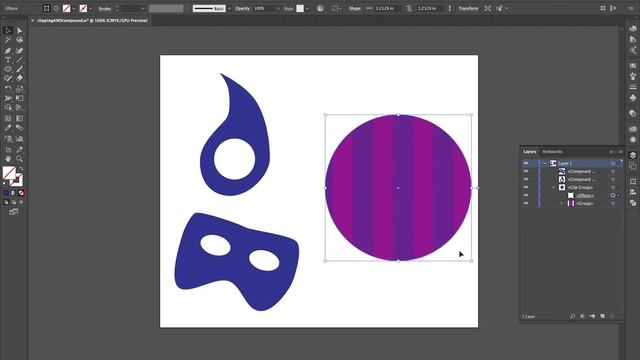Screen dimensions: 640x360
Task: Collapse the Layers panel with the double-arrow
Action: point(611,151)
